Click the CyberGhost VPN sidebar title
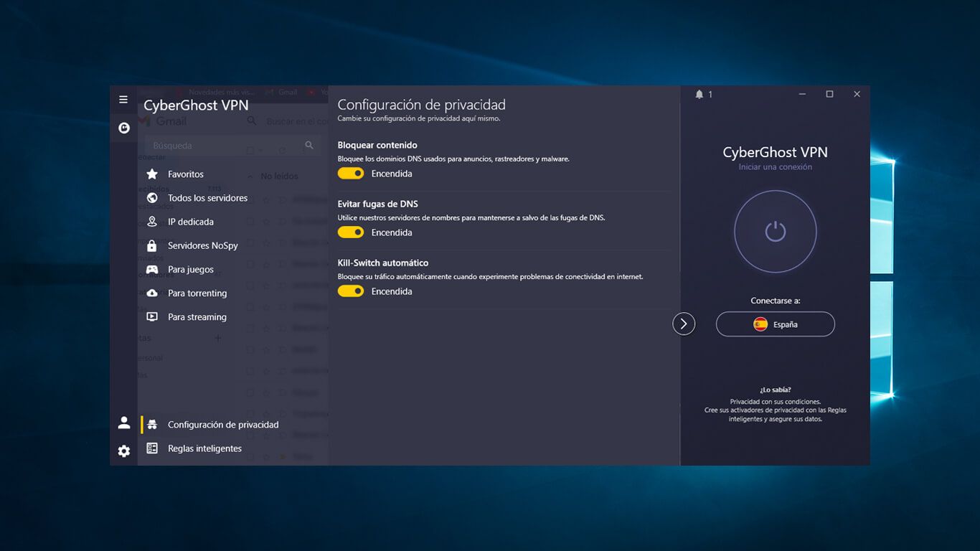Screen dimensions: 980x551 pyautogui.click(x=196, y=105)
